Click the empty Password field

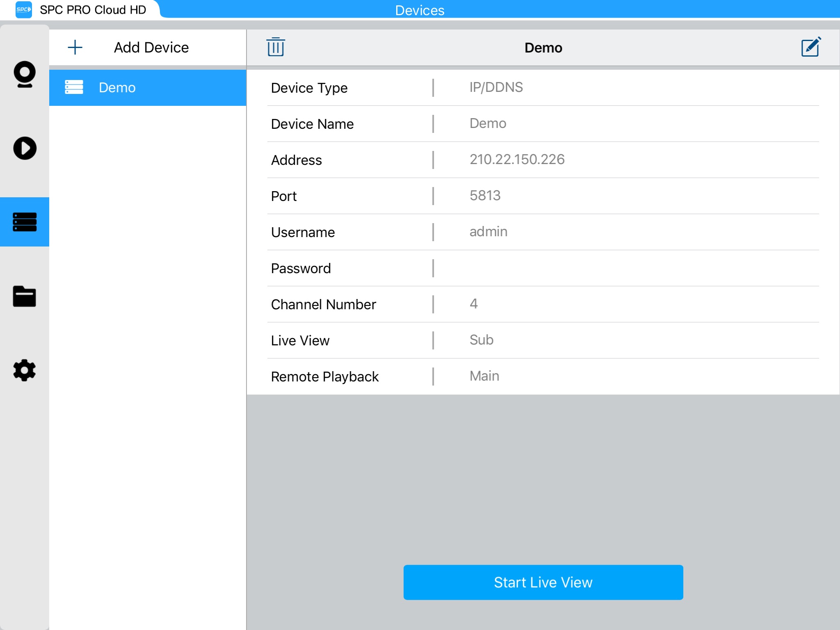tap(615, 268)
